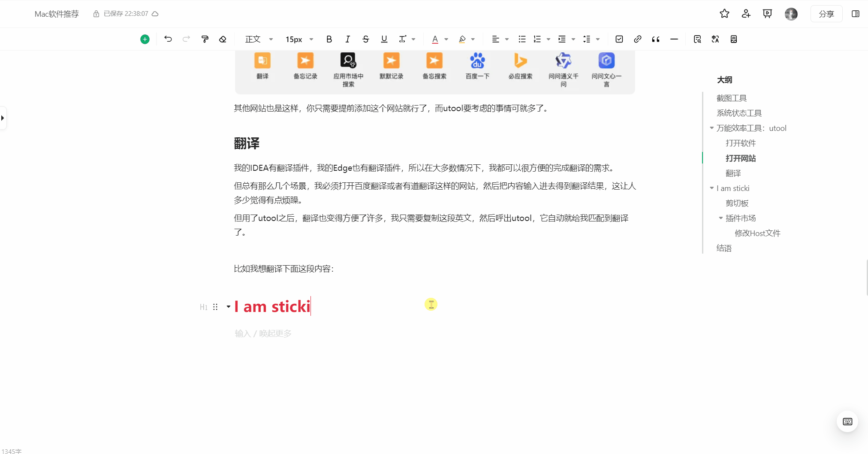Open the on-screen keyboard icon
The width and height of the screenshot is (868, 454).
coord(847,421)
